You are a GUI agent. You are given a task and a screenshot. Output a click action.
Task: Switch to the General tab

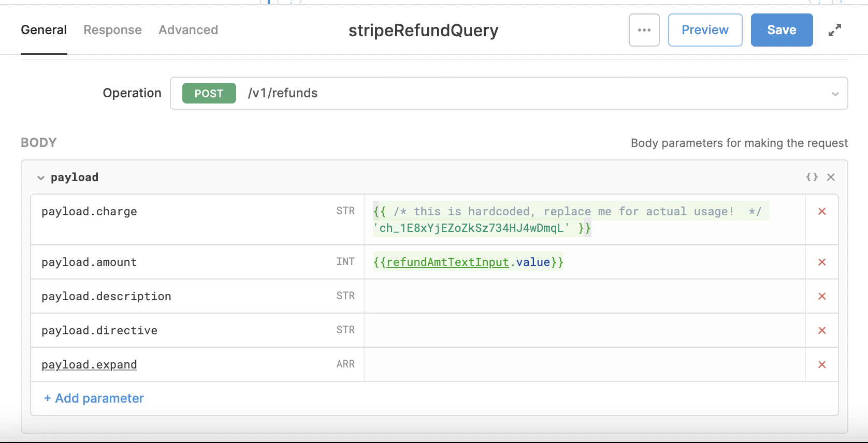pos(44,30)
